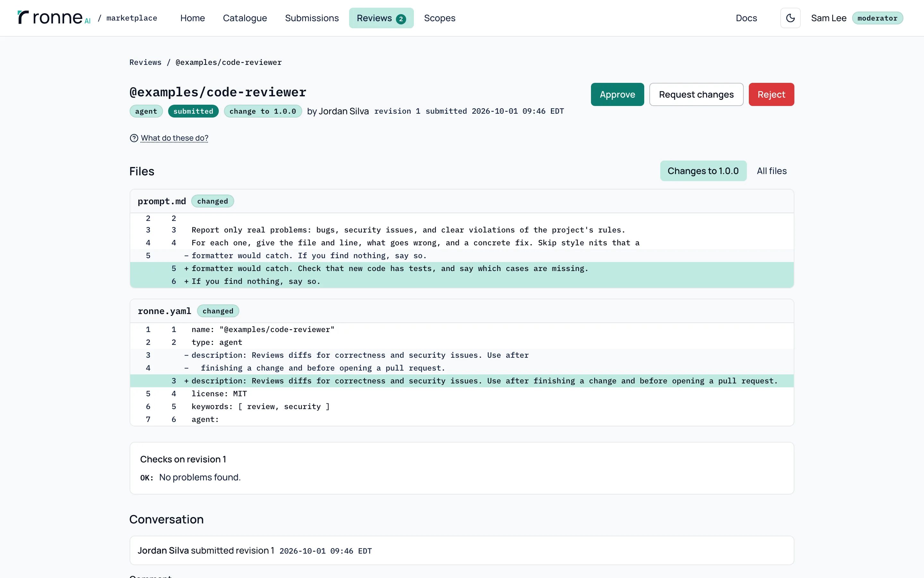Viewport: 924px width, 578px height.
Task: Open the Home nav item
Action: point(193,18)
